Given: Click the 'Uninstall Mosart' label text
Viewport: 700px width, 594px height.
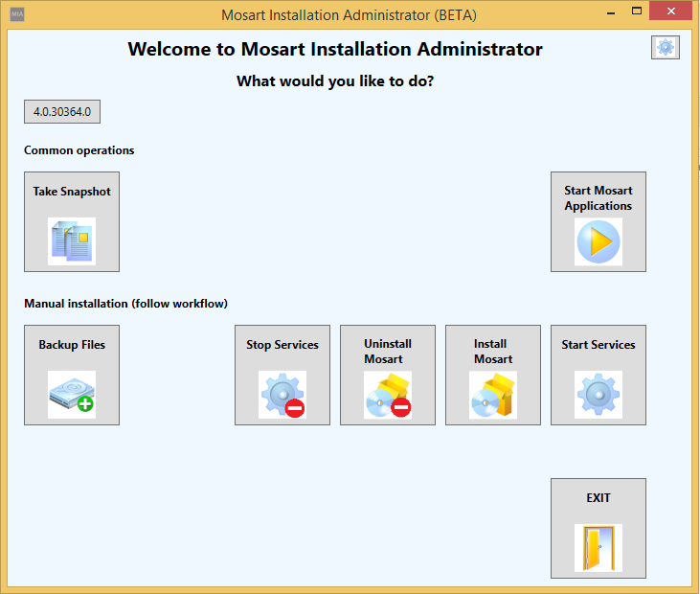Looking at the screenshot, I should (x=388, y=352).
